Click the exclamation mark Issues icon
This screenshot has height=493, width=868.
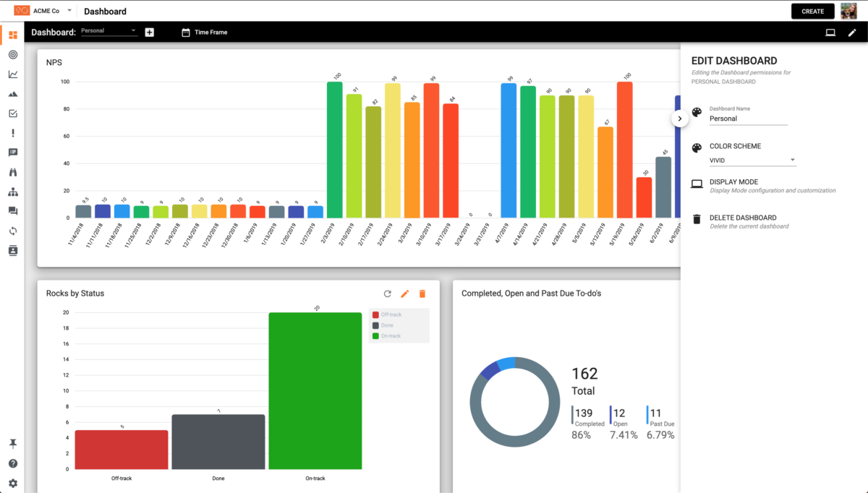(13, 133)
